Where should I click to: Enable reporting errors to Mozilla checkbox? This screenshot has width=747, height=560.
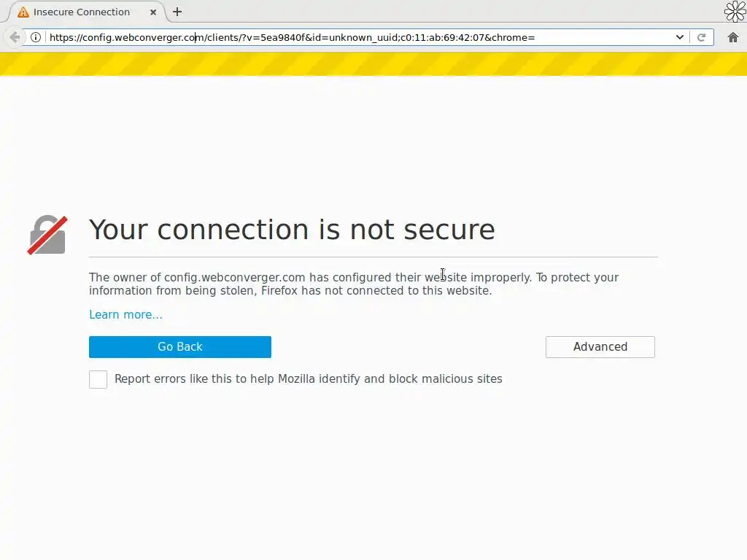98,379
